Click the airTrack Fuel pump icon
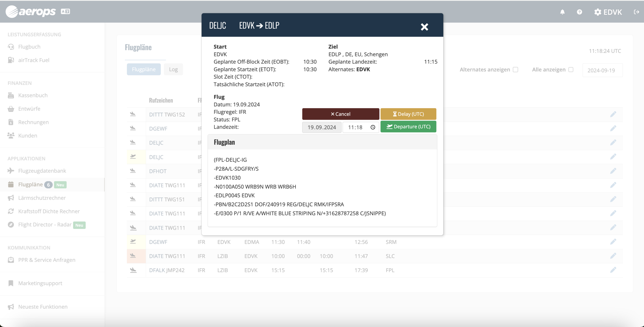This screenshot has width=644, height=327. [11, 60]
